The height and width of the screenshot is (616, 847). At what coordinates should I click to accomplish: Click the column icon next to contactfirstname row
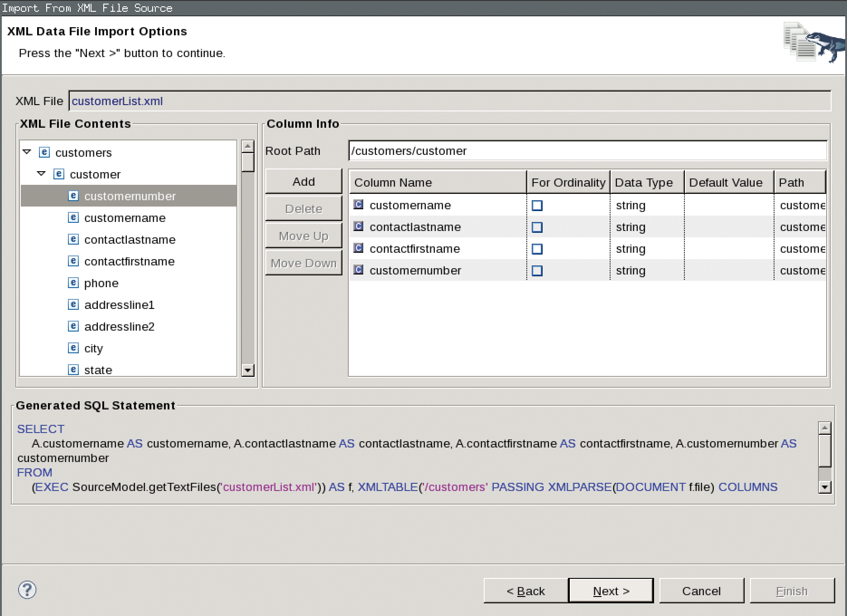coord(358,248)
